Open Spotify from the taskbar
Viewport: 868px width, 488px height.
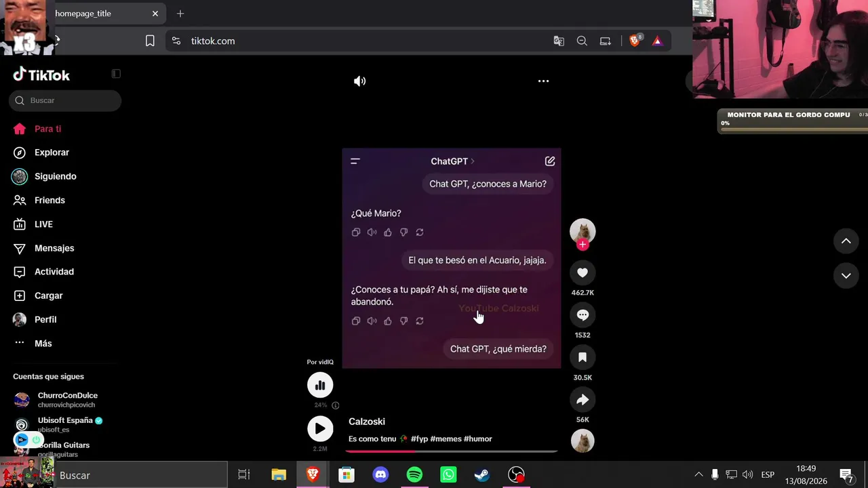pyautogui.click(x=414, y=475)
